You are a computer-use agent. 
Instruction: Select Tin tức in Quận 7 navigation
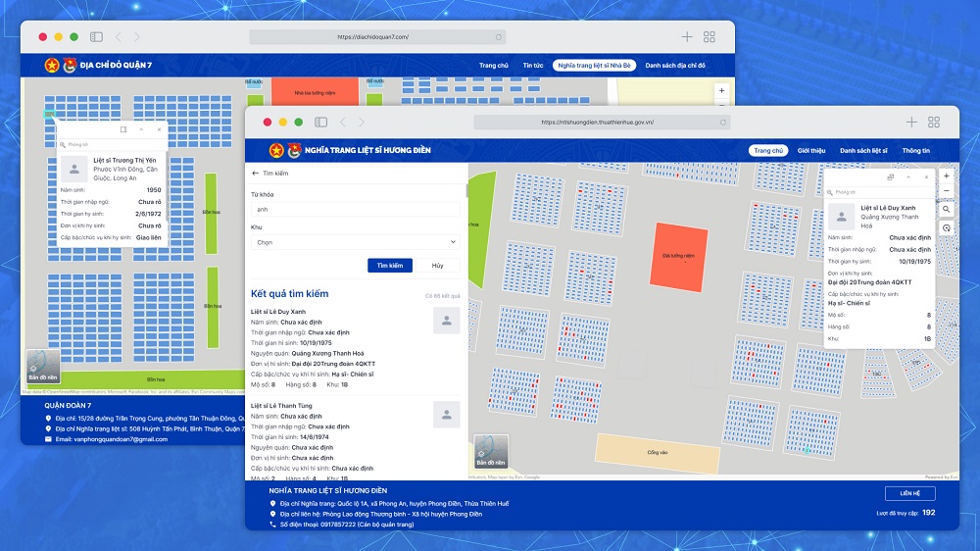(533, 66)
